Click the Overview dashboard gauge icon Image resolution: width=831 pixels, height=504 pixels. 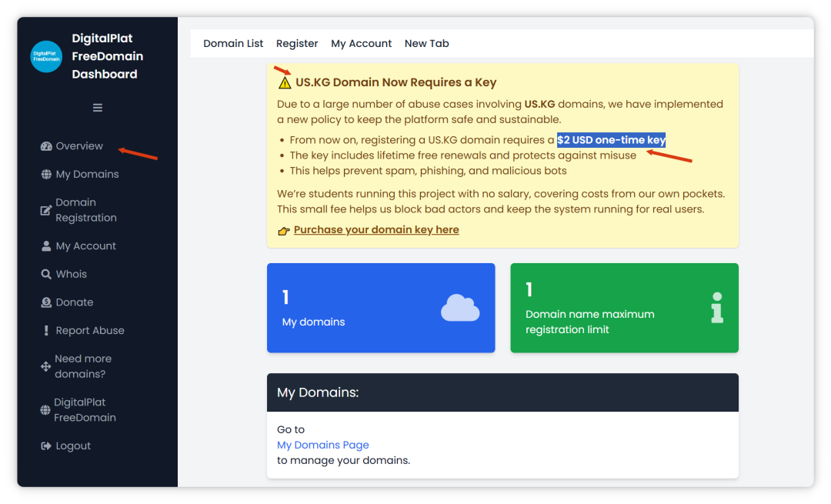click(x=46, y=146)
